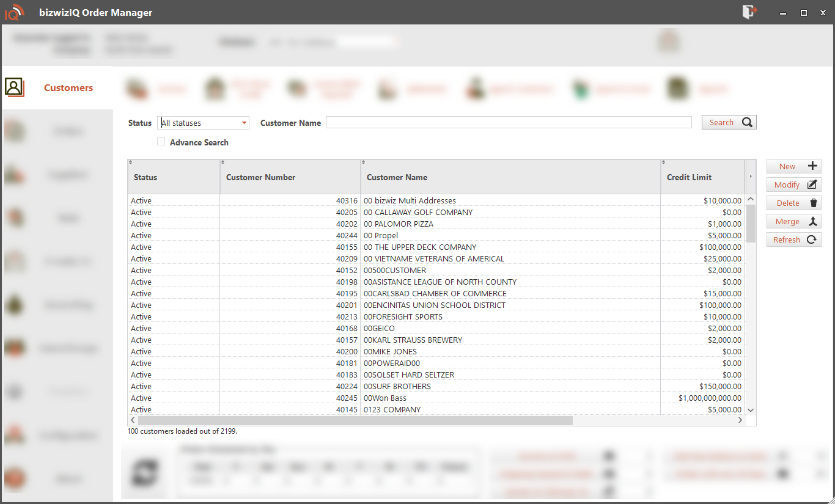835x504 pixels.
Task: Click the merge arrows icon
Action: (x=812, y=222)
